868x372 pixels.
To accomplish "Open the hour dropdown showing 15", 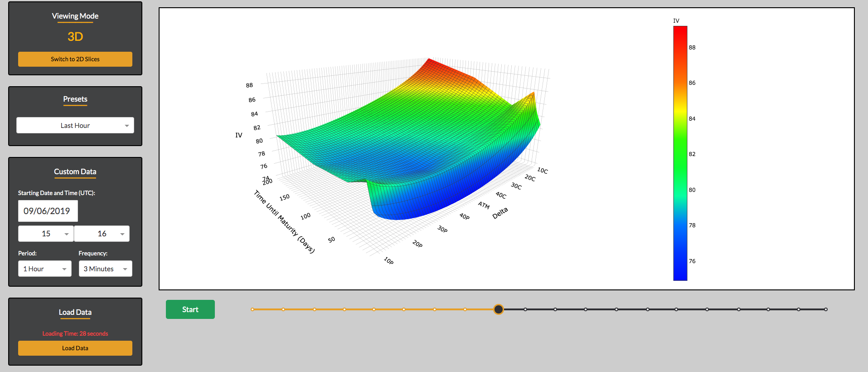I will click(x=46, y=234).
